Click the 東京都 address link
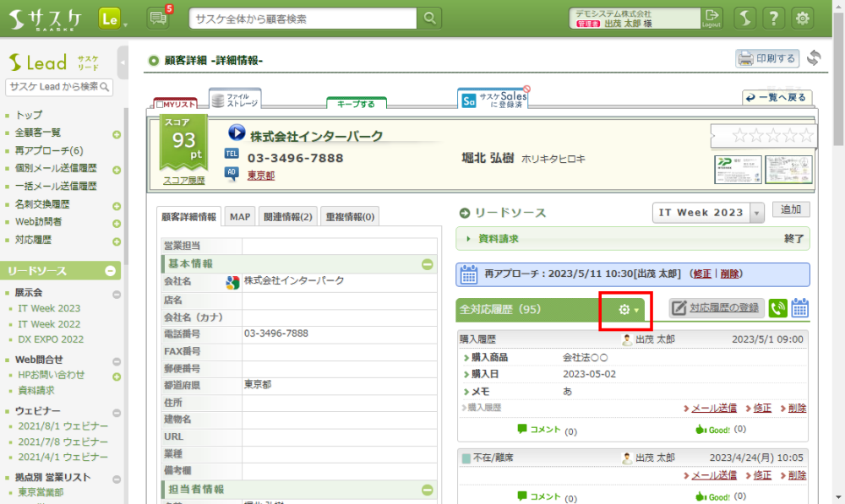 tap(261, 176)
